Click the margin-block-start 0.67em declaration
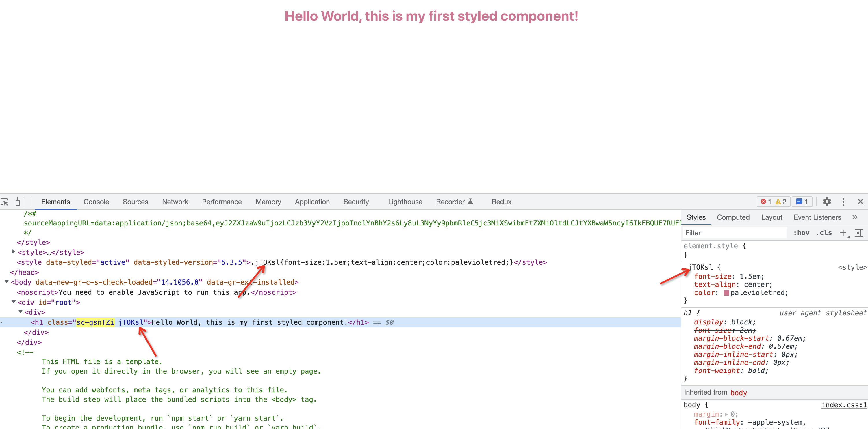The image size is (868, 429). click(750, 338)
